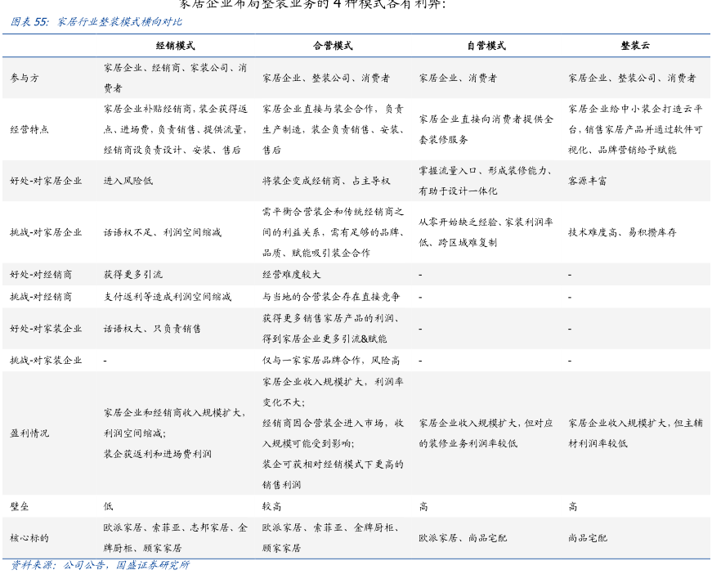712x588 pixels.
Task: Click the 客源丰富 cell
Action: tap(588, 181)
